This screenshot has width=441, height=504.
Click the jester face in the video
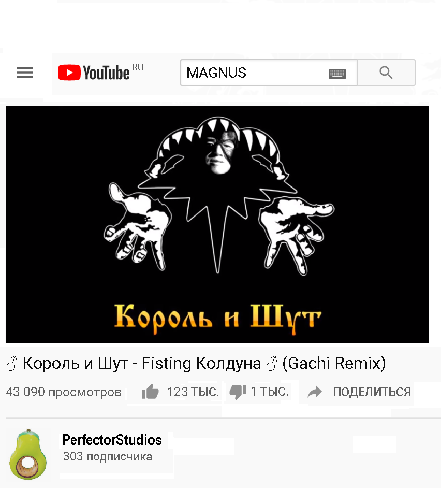222,152
